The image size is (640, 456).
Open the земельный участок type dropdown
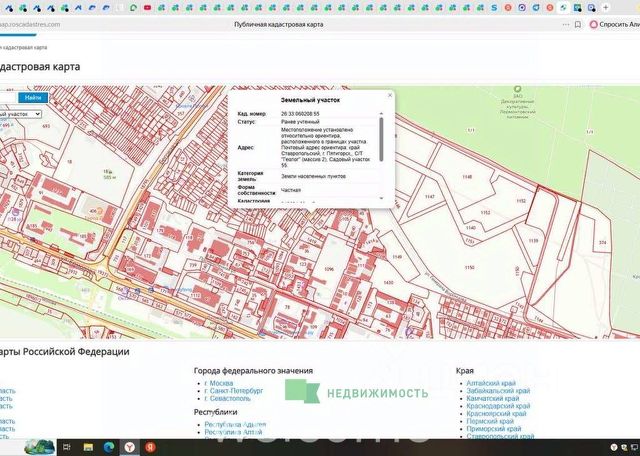pyautogui.click(x=20, y=114)
